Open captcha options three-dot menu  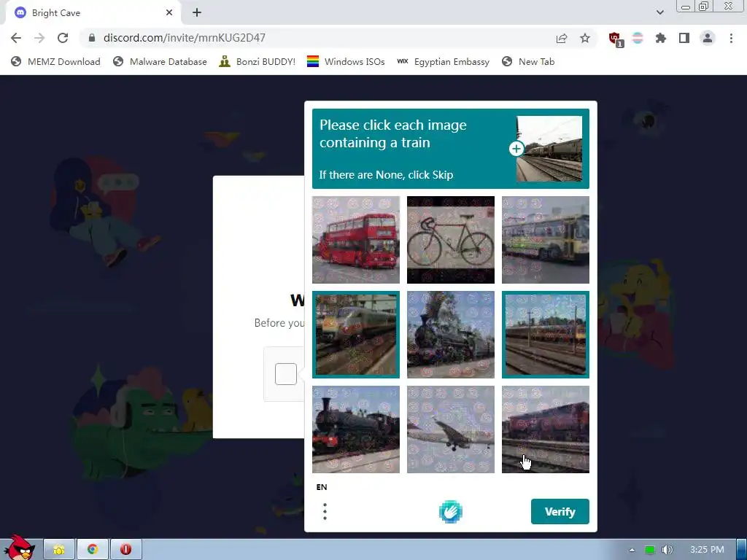(325, 511)
